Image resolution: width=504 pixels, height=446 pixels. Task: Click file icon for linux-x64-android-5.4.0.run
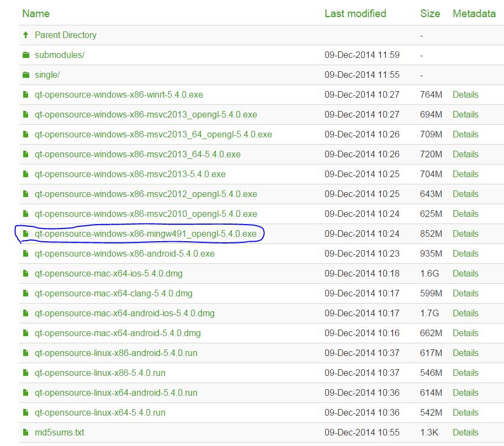pyautogui.click(x=26, y=392)
